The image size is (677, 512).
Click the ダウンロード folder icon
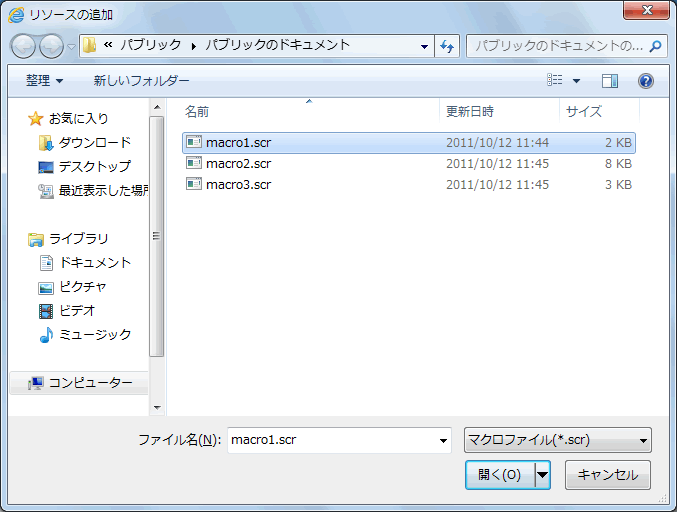46,143
